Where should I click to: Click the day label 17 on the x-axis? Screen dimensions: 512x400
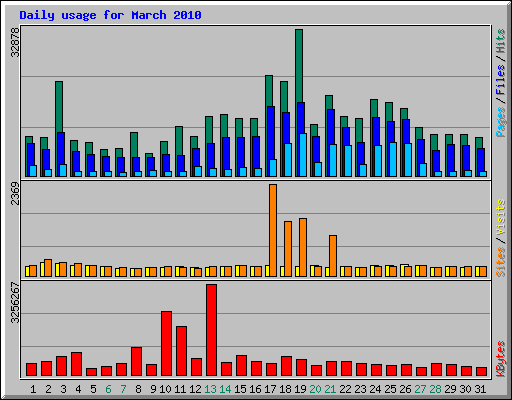270,389
